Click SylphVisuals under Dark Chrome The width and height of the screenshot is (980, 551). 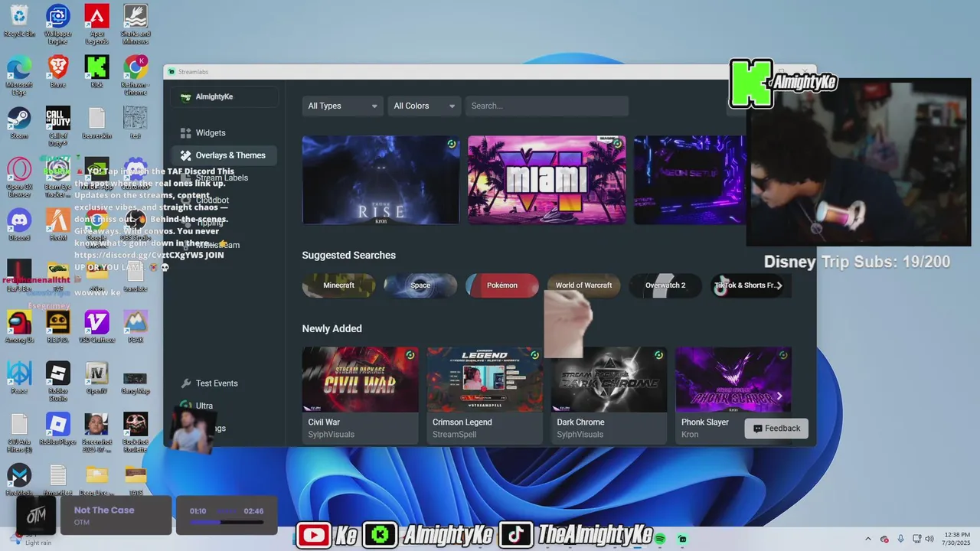580,435
